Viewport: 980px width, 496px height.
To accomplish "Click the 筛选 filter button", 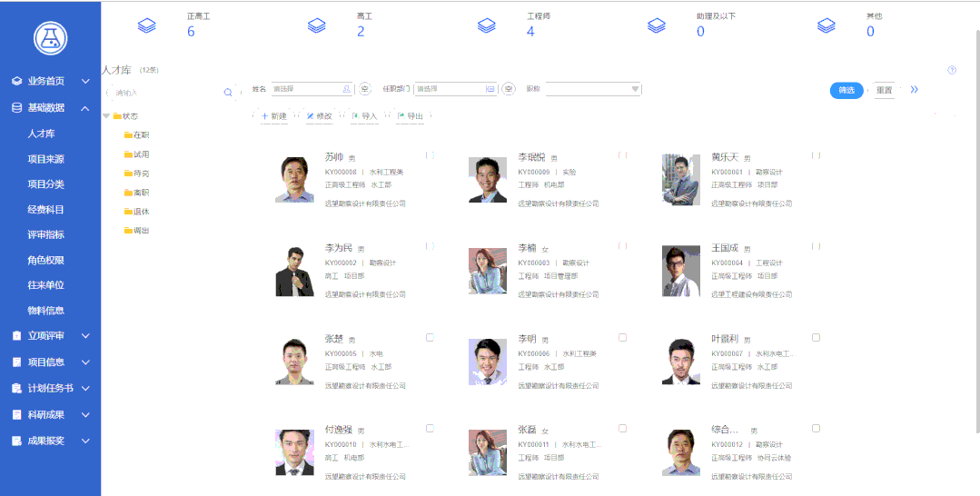I will point(846,90).
